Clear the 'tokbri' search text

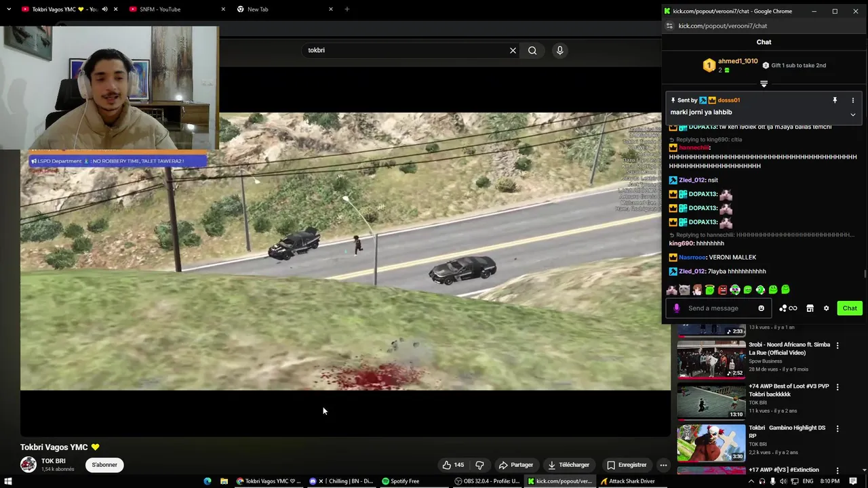point(513,50)
